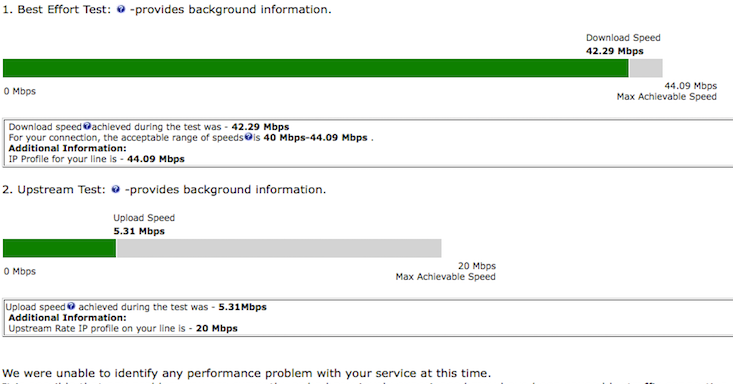
Task: Click 'We were unable to identify any performance problem' message
Action: (246, 373)
